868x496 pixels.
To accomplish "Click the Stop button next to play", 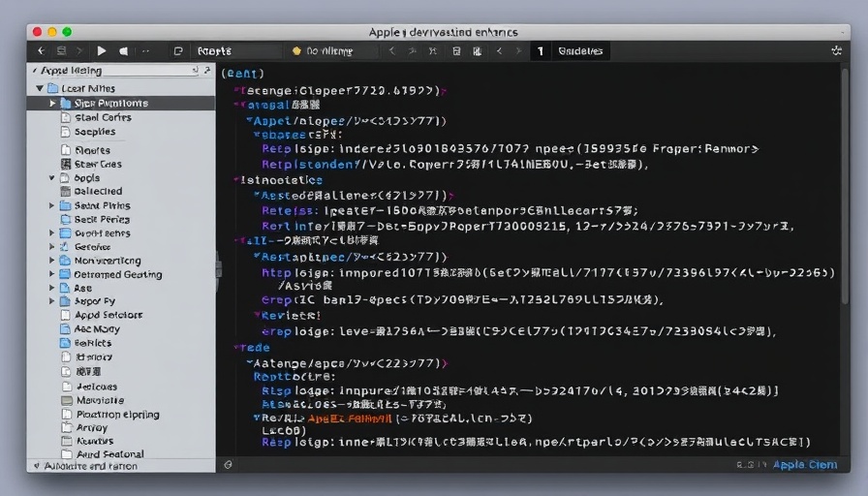I will [x=123, y=51].
